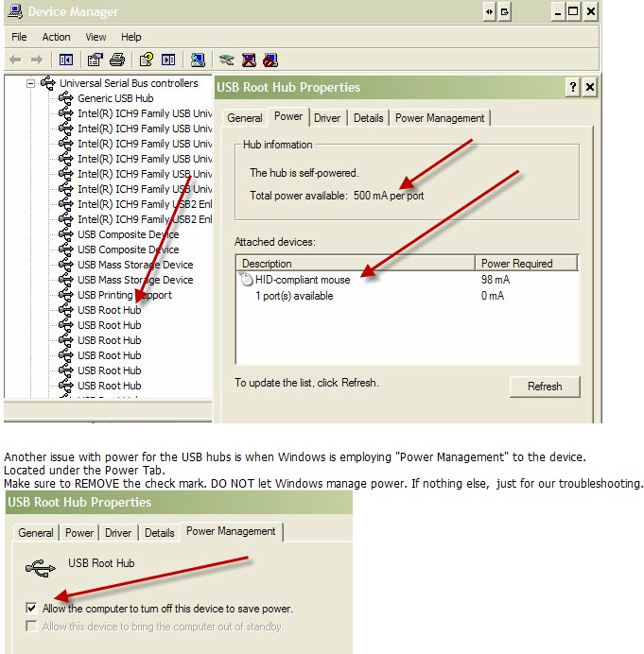This screenshot has height=654, width=644.
Task: Click the Device Manager title bar computer icon
Action: click(15, 11)
